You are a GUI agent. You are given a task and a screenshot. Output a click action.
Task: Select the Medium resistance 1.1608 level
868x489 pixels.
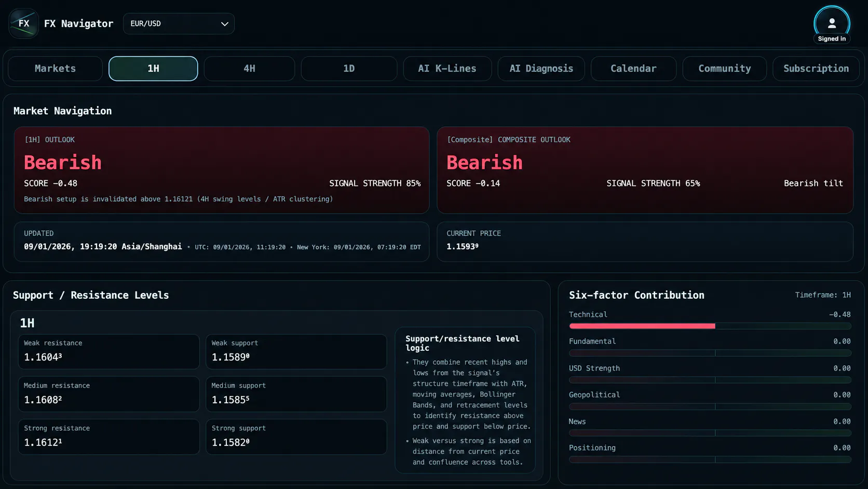(108, 394)
